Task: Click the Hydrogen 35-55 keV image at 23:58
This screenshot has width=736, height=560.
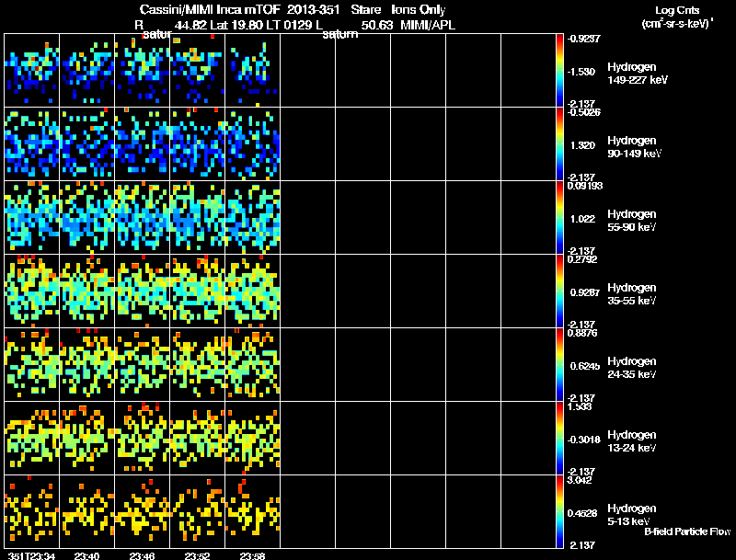Action: point(252,291)
